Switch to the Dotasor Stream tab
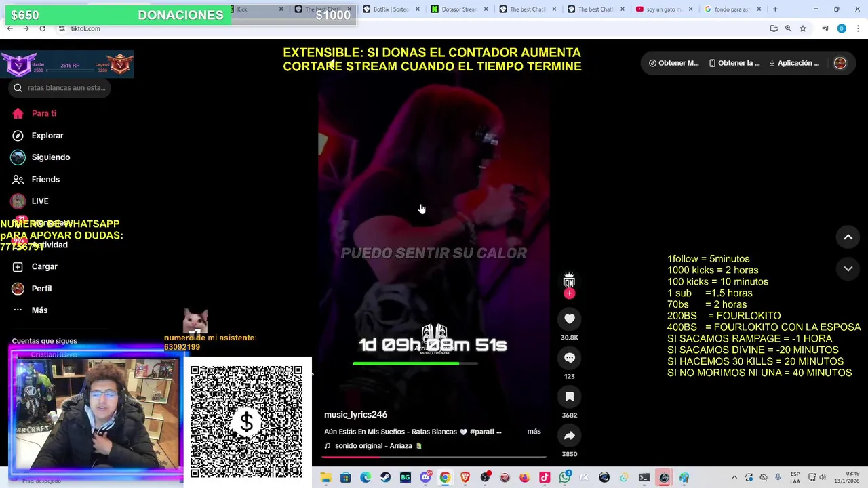The image size is (868, 488). 459,9
